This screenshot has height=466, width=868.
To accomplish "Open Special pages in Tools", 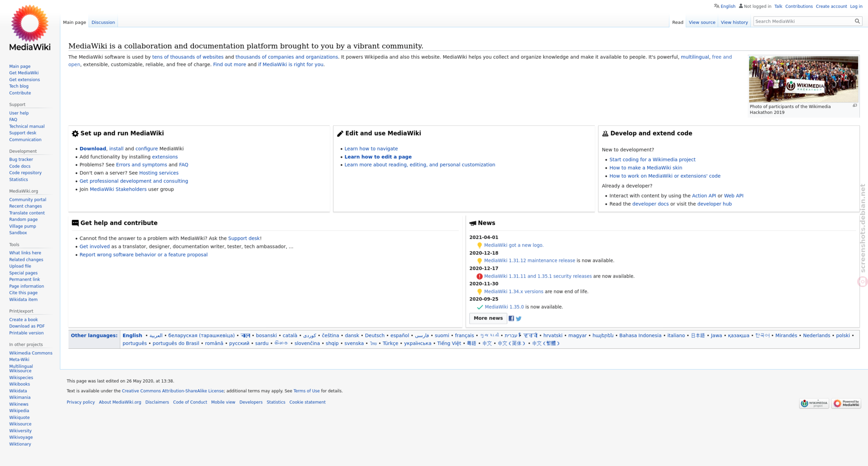I will (x=23, y=273).
